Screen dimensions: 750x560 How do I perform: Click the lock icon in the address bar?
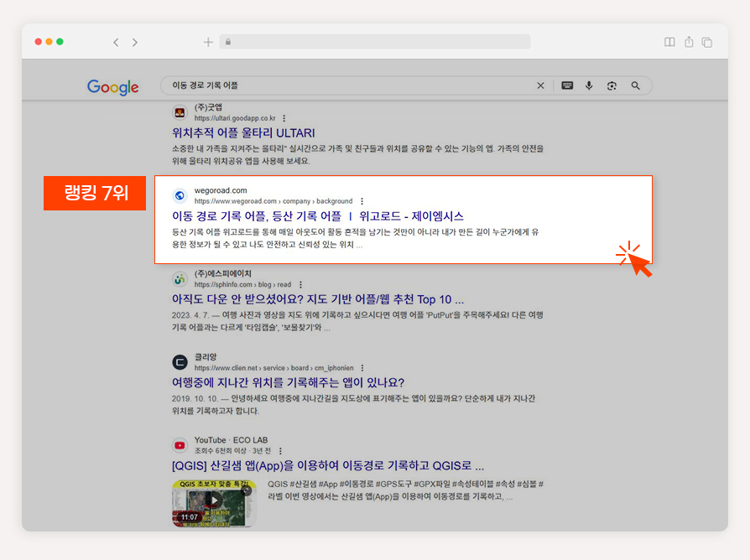click(x=228, y=42)
